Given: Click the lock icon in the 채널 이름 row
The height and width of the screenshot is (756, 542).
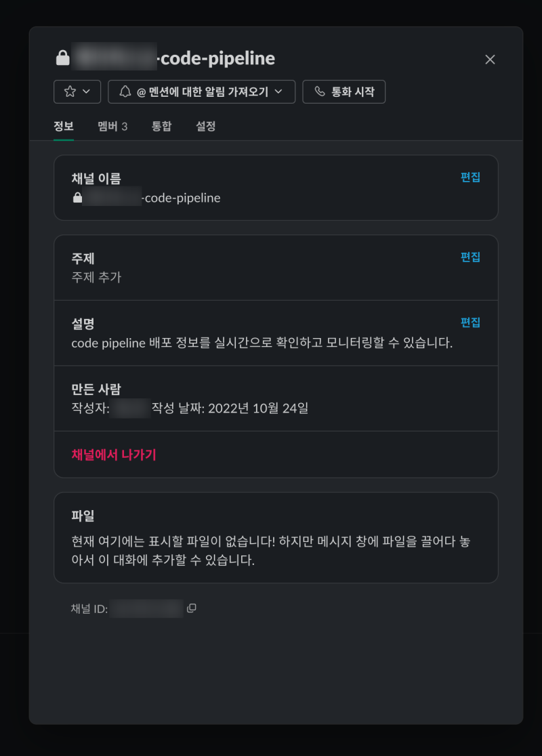Looking at the screenshot, I should (x=77, y=198).
